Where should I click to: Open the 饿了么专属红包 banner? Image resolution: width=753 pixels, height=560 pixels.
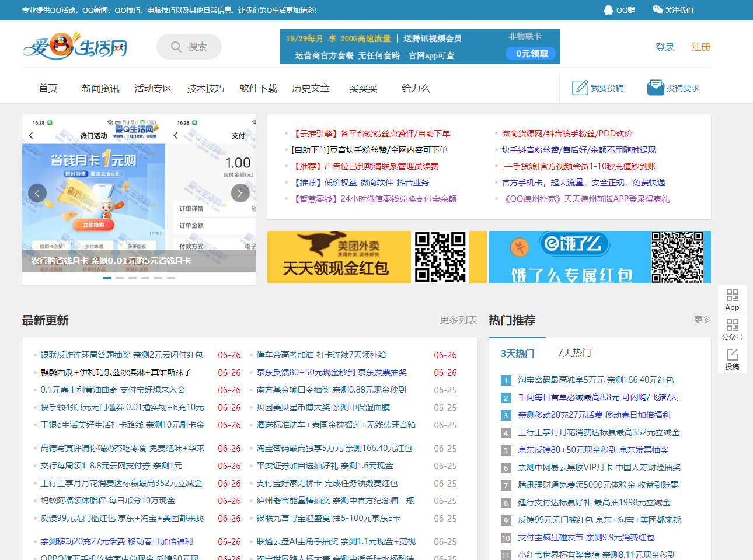coord(600,257)
